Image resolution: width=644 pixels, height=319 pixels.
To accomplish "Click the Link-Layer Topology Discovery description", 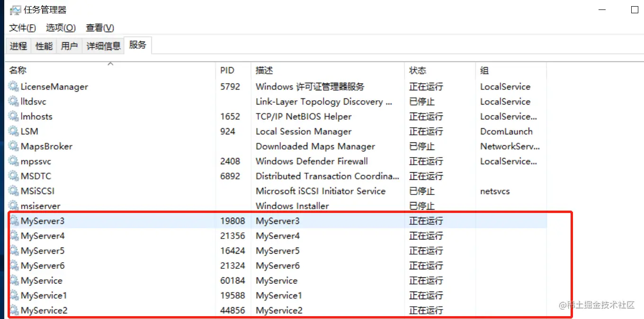I will (324, 101).
